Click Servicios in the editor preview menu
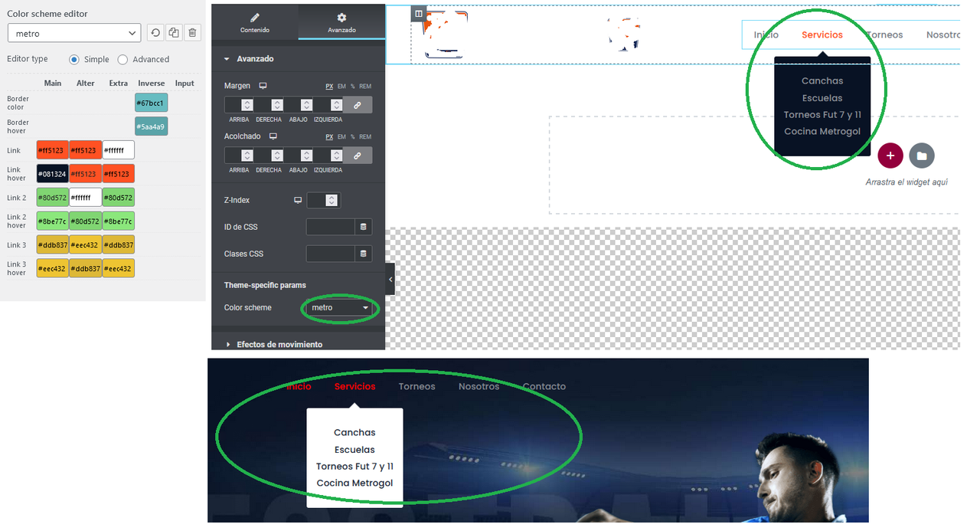This screenshot has height=531, width=980. (822, 34)
